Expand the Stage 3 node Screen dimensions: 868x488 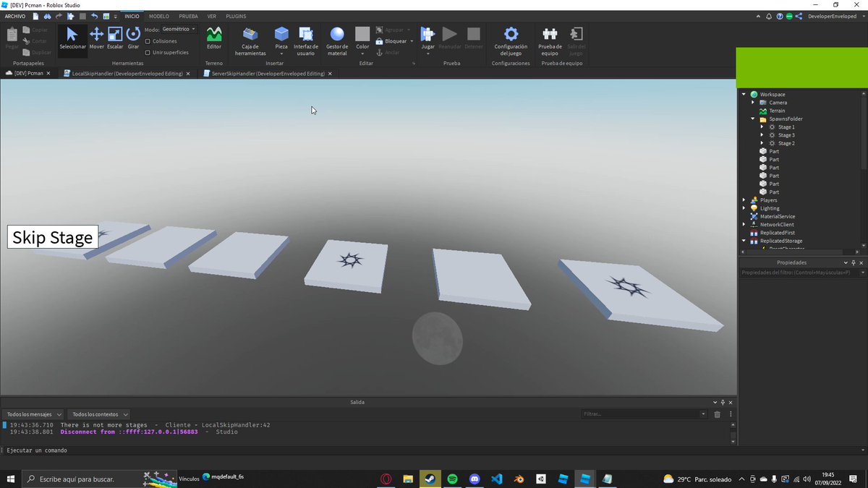tap(762, 135)
